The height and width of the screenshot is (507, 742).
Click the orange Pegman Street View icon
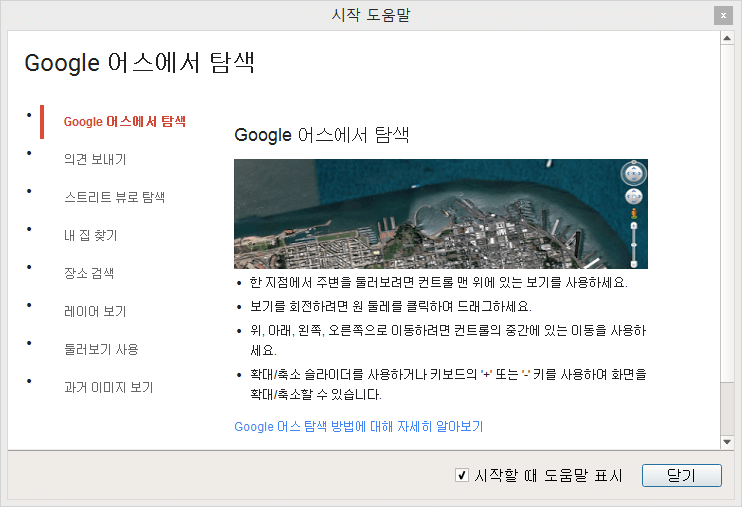point(633,215)
